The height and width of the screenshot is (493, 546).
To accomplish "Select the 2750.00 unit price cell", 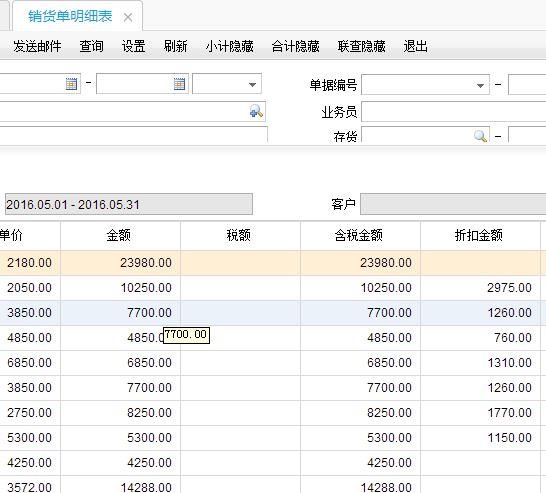I will pos(30,413).
